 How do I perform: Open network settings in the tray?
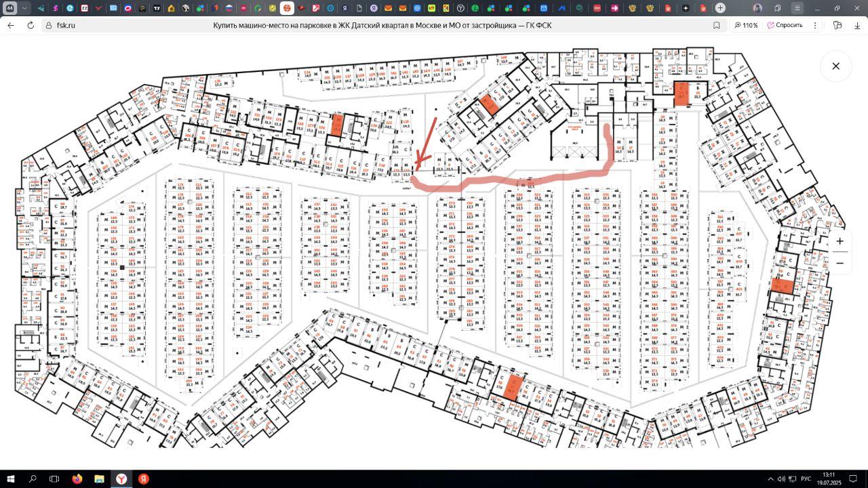click(792, 479)
